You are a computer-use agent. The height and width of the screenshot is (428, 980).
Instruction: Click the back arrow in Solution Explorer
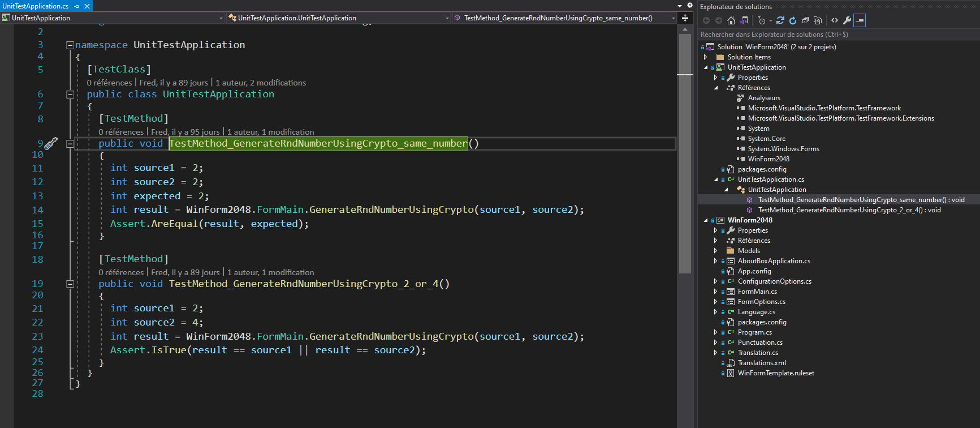[x=706, y=20]
